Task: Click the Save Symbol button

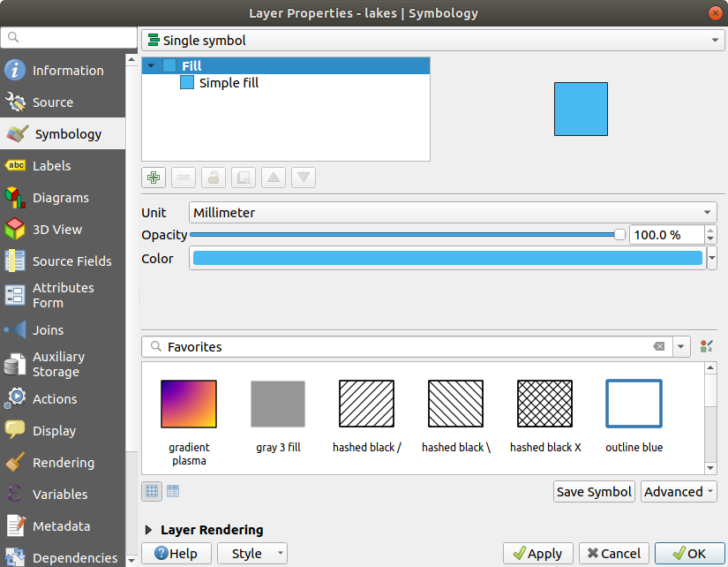Action: pyautogui.click(x=594, y=492)
